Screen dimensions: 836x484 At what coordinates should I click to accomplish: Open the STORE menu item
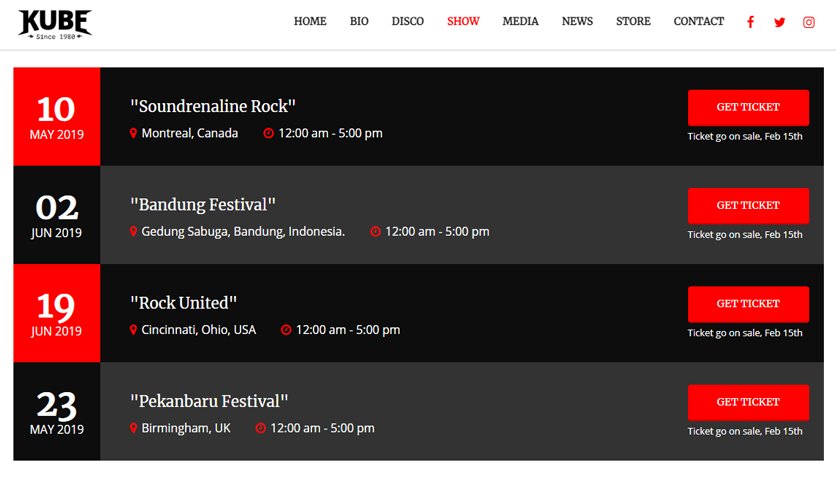(x=633, y=21)
